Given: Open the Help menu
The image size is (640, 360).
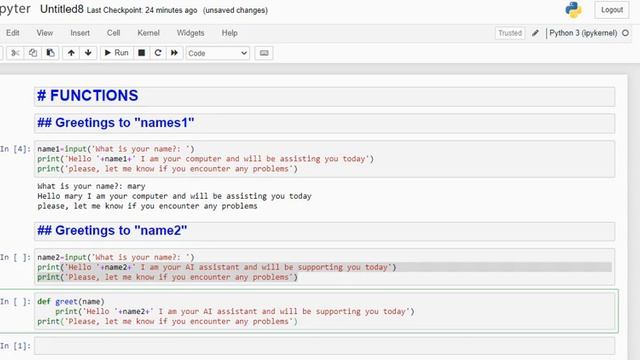Looking at the screenshot, I should point(229,33).
